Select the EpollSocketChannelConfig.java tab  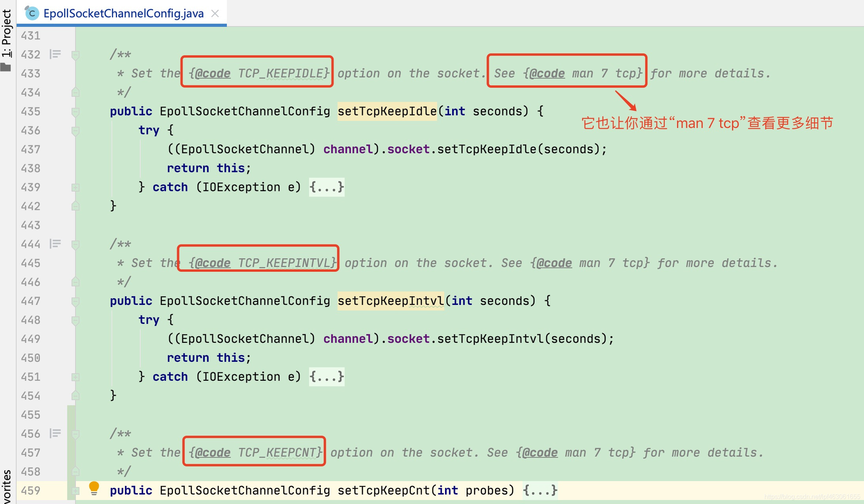click(x=123, y=13)
